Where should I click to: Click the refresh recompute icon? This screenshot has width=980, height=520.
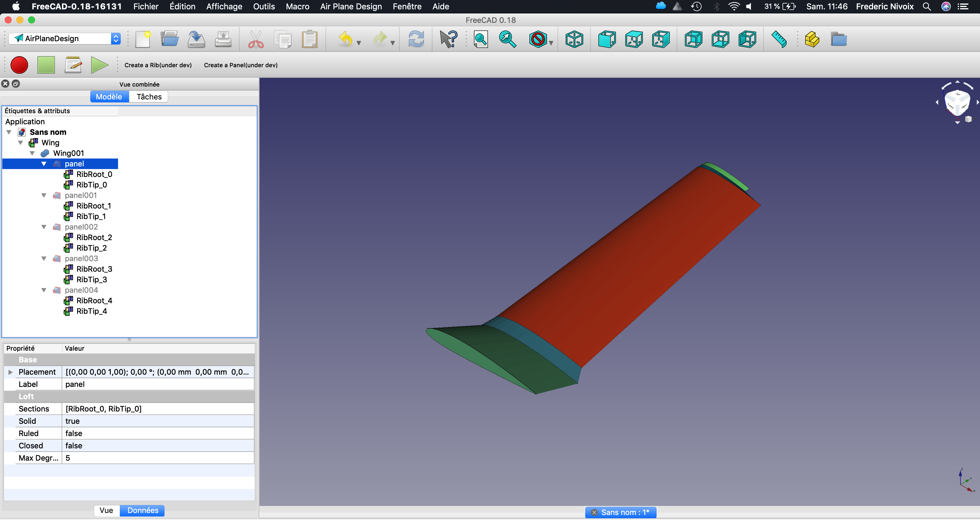416,39
